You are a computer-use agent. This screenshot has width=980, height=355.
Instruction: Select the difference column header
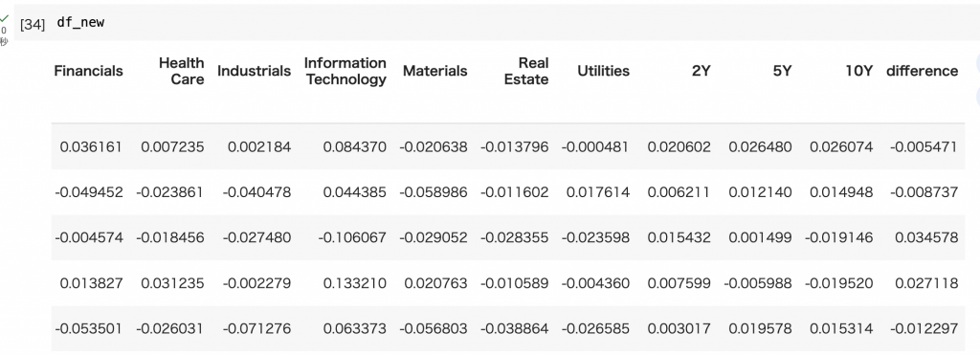point(922,71)
